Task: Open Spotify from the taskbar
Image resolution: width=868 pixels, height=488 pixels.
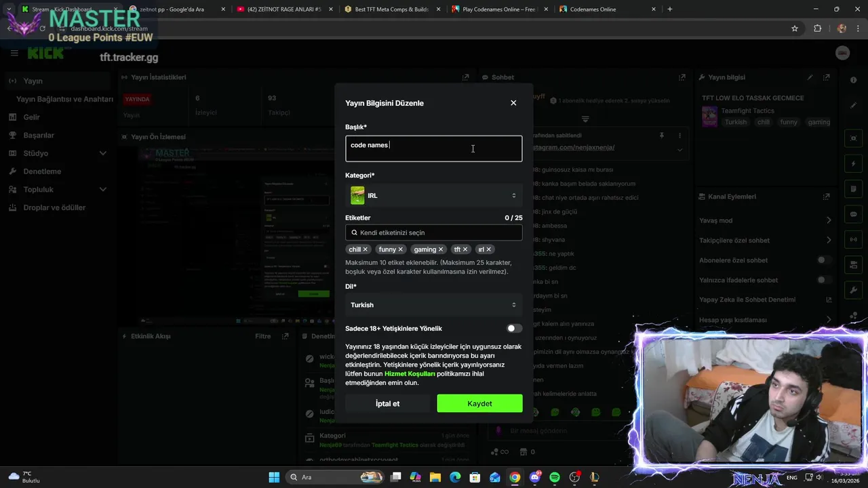Action: click(555, 477)
